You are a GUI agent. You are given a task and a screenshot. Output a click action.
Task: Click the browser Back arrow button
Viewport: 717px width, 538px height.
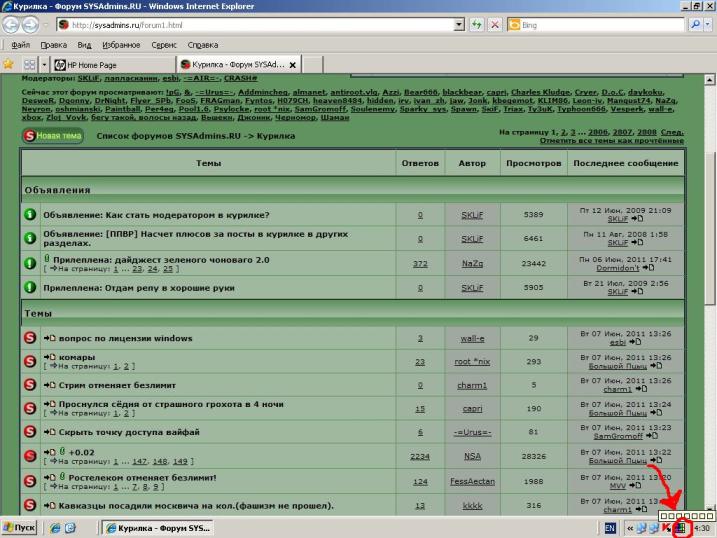11,25
